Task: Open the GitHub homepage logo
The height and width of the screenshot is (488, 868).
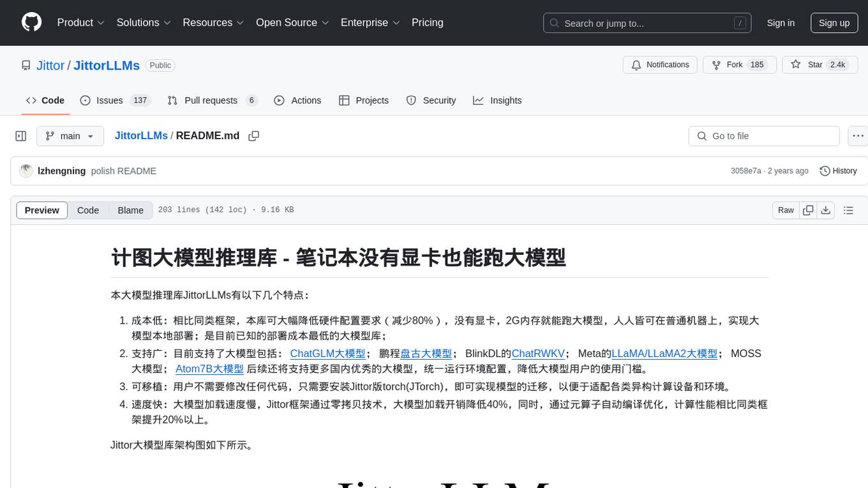Action: [31, 22]
